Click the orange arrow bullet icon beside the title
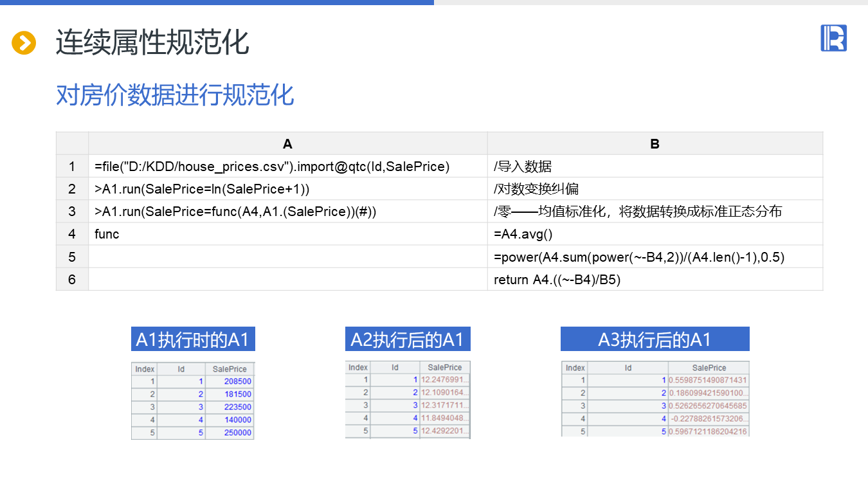 tap(24, 43)
